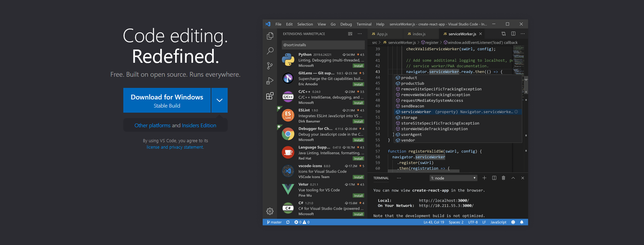Click the @sort:installs search field
This screenshot has width=644, height=245.
pos(323,45)
